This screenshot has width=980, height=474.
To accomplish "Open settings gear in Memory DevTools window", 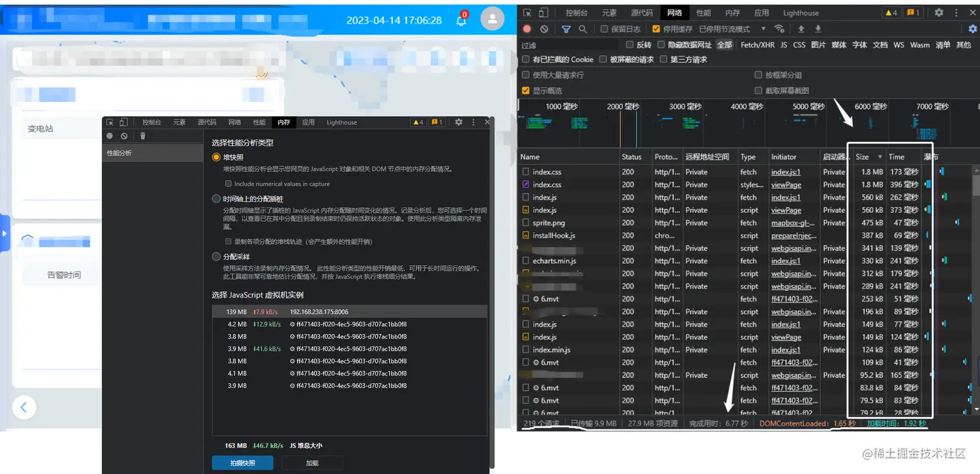I will point(459,122).
